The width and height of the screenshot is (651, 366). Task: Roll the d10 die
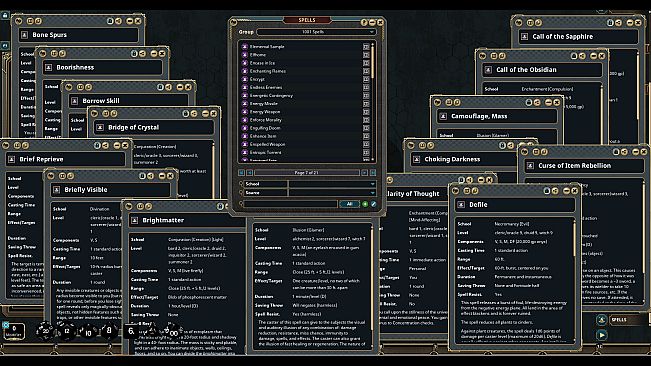[88, 332]
